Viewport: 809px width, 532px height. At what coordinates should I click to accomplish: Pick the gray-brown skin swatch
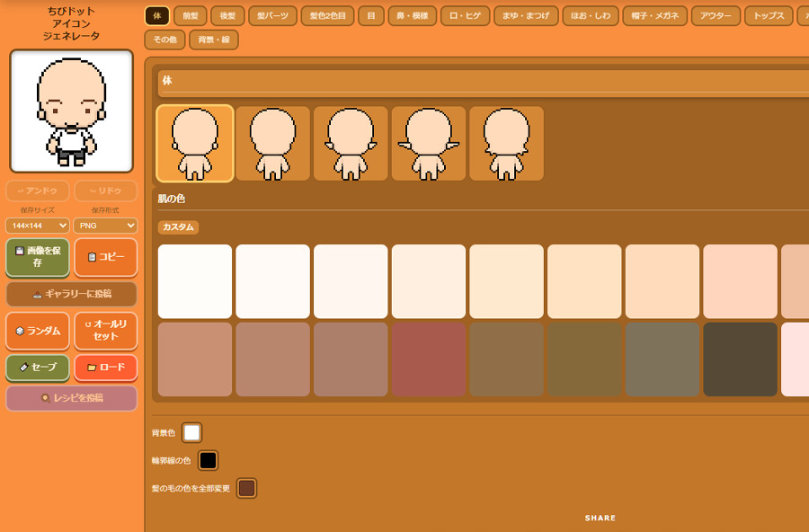[x=662, y=359]
